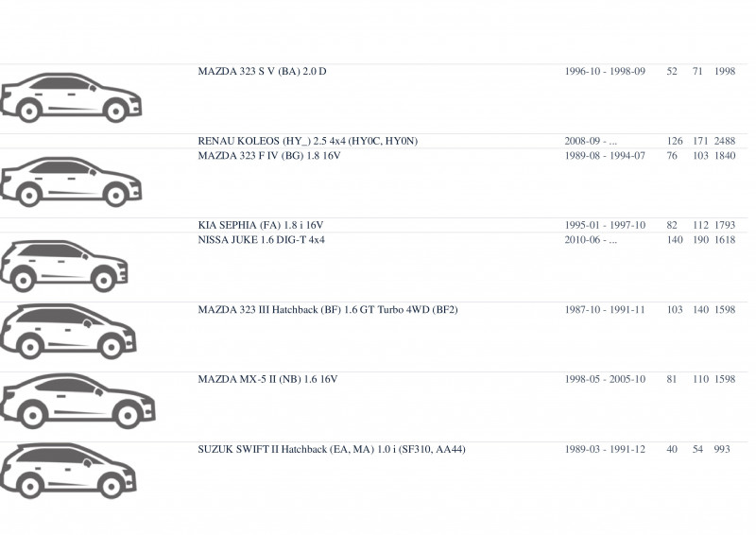Select the SUV icon beside Nissa Juke
Image resolution: width=756 pixels, height=535 pixels.
[64, 266]
